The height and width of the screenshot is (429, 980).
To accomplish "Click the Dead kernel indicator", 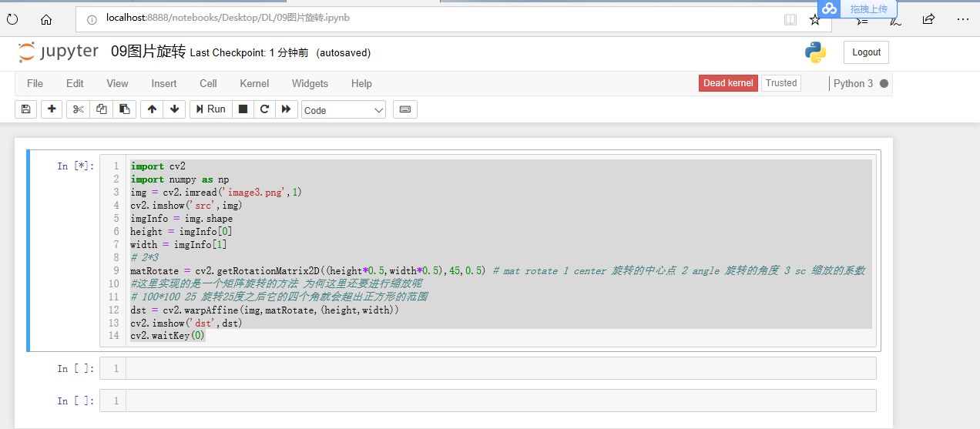I will coord(728,83).
